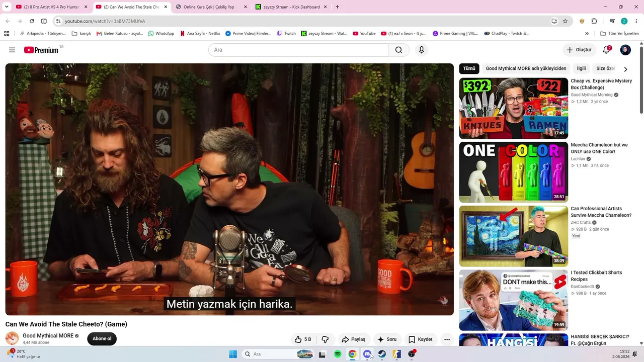
Task: Open the Chrome split view icon
Action: coord(44,21)
